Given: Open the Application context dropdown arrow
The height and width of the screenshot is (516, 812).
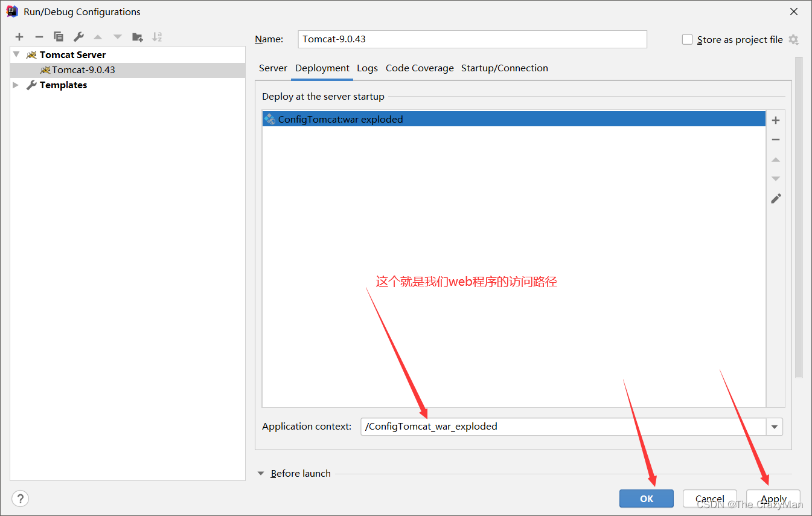Looking at the screenshot, I should coord(775,427).
